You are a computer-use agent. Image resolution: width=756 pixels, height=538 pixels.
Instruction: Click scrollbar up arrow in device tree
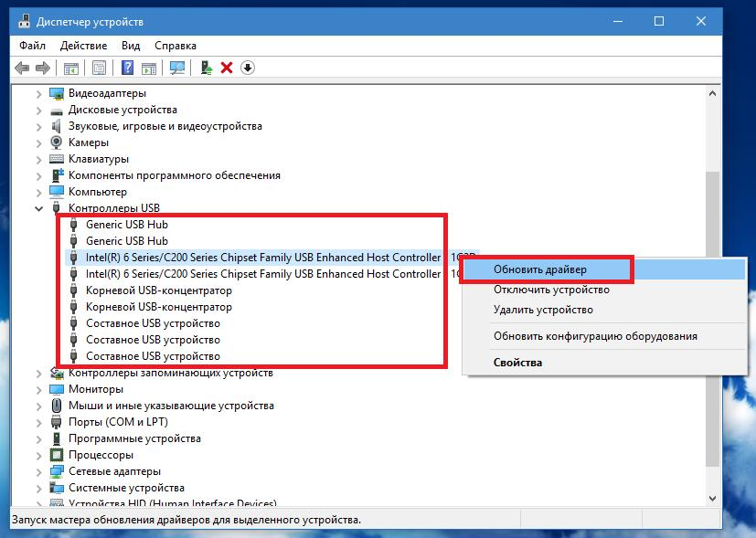click(713, 93)
